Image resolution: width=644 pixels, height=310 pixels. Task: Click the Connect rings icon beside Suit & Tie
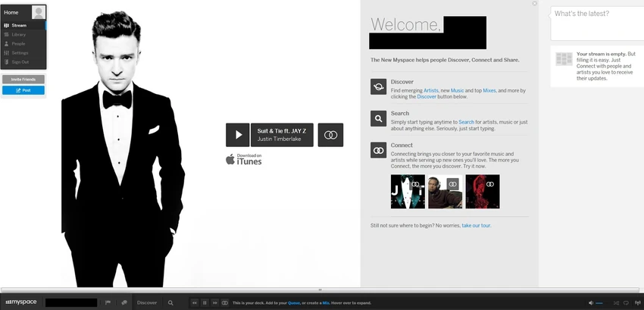pyautogui.click(x=330, y=135)
